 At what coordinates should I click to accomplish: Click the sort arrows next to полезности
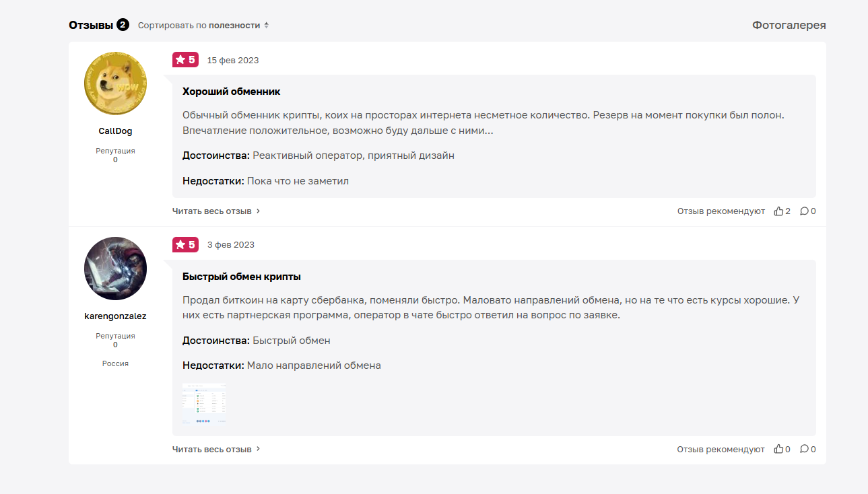pyautogui.click(x=266, y=25)
